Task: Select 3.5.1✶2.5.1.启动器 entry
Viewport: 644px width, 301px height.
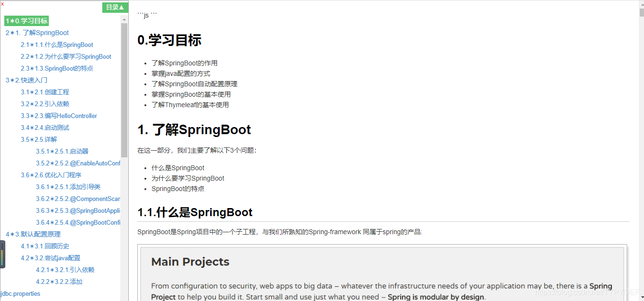Action: pos(62,151)
